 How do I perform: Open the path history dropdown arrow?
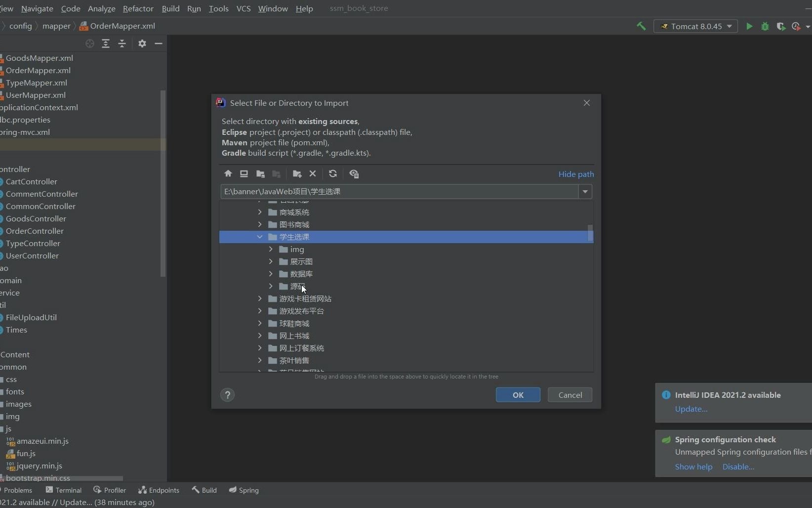tap(585, 191)
